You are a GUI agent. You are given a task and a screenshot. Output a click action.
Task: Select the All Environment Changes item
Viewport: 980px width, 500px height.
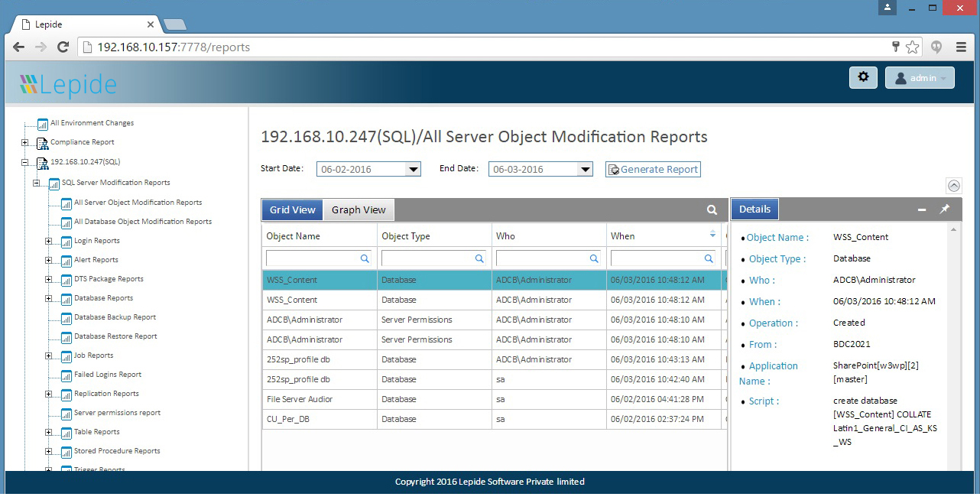point(92,123)
